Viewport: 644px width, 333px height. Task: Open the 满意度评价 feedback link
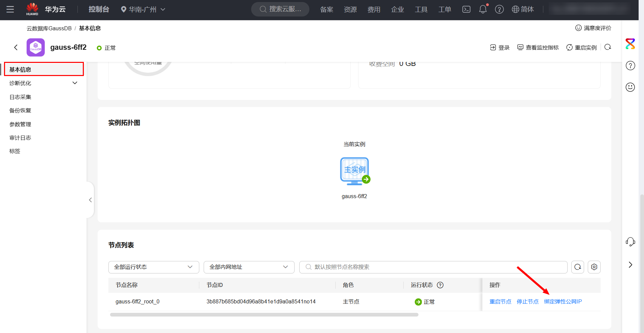(593, 28)
